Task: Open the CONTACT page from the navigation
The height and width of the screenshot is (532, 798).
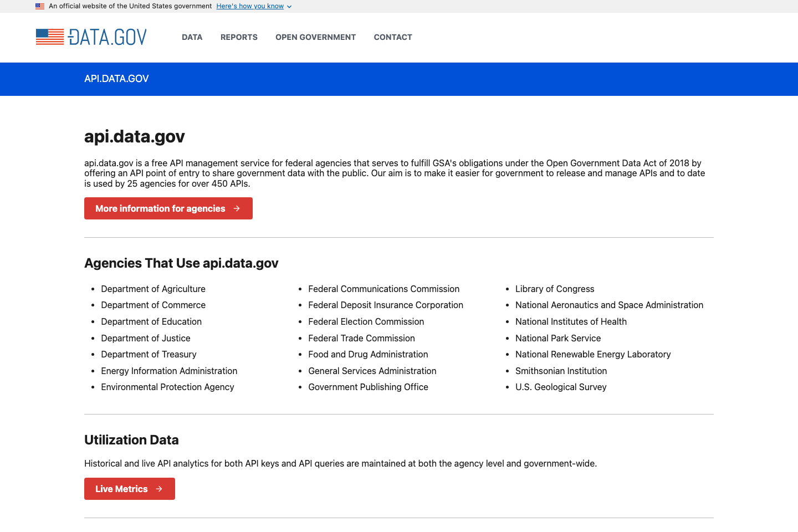Action: [393, 37]
